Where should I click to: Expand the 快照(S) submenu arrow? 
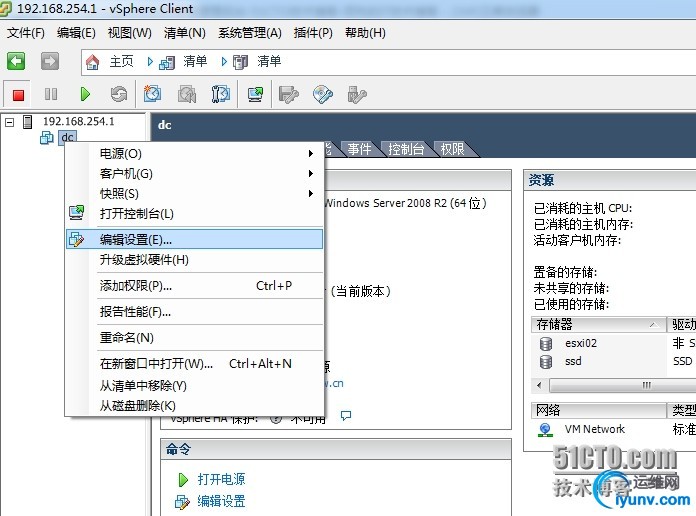click(x=311, y=193)
